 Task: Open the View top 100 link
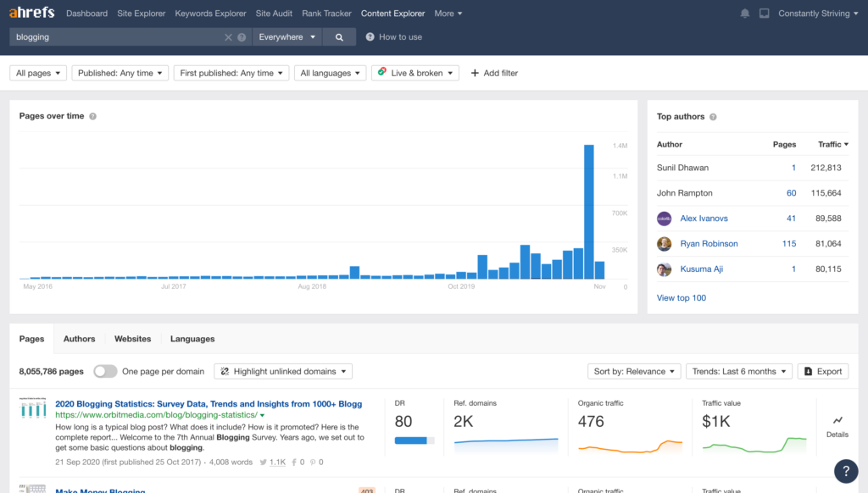pos(681,298)
